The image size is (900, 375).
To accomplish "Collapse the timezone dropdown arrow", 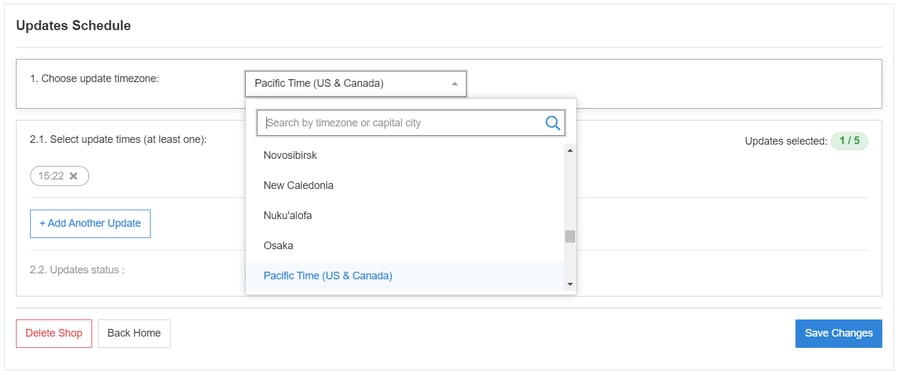I will 455,84.
